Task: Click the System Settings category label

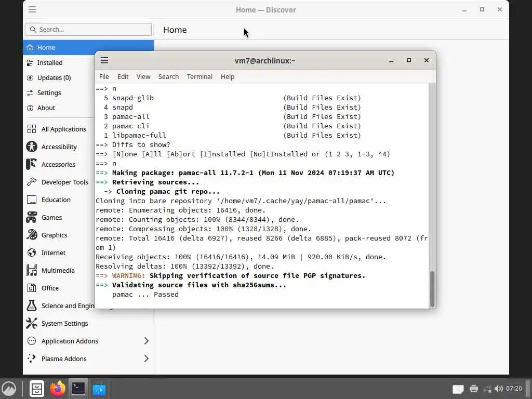Action: pyautogui.click(x=64, y=324)
